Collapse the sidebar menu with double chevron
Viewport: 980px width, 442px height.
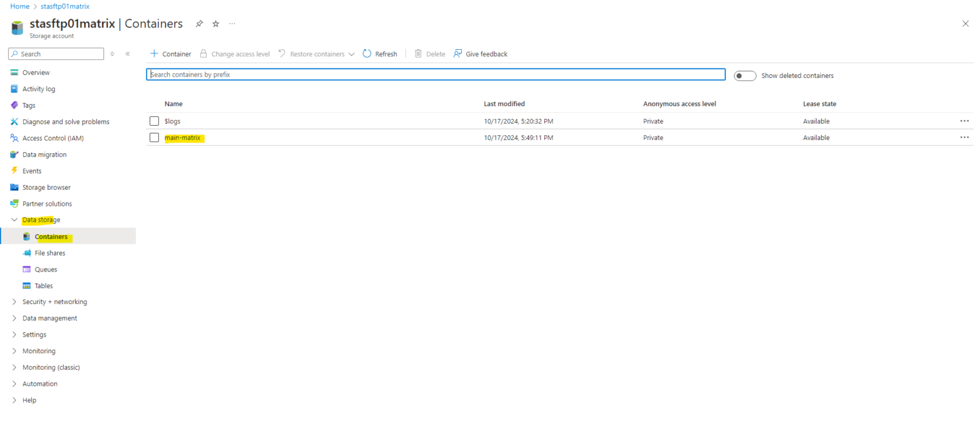coord(128,54)
